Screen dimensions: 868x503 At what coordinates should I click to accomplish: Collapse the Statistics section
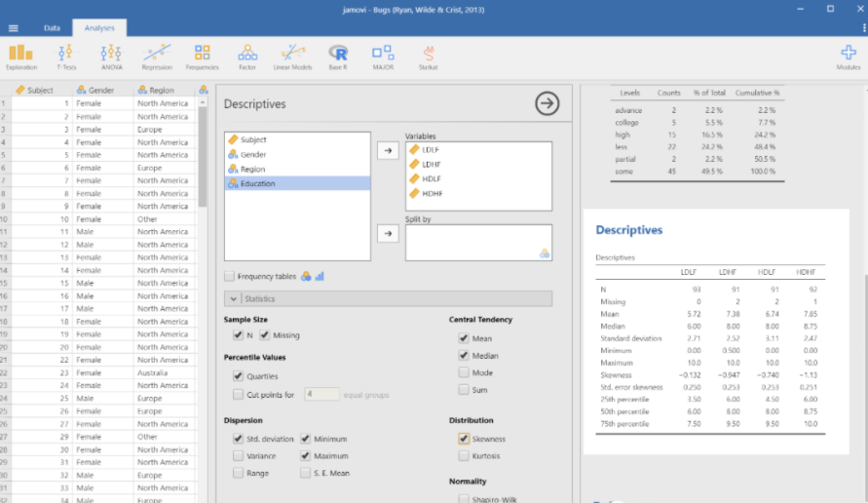click(233, 299)
